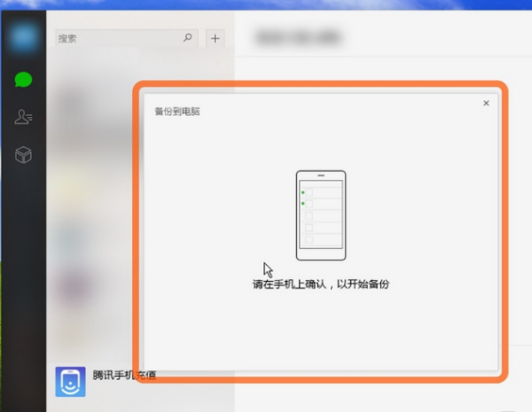This screenshot has width=532, height=412.
Task: Open the 腾讯手机充值 conversation
Action: [x=124, y=376]
